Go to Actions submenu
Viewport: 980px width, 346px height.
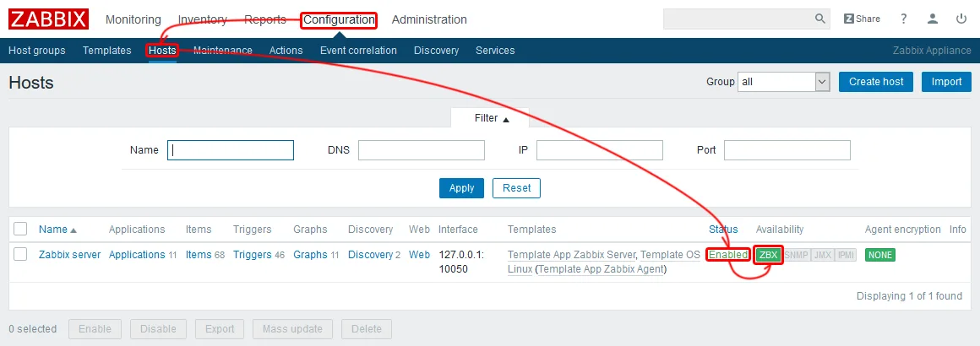pos(286,51)
